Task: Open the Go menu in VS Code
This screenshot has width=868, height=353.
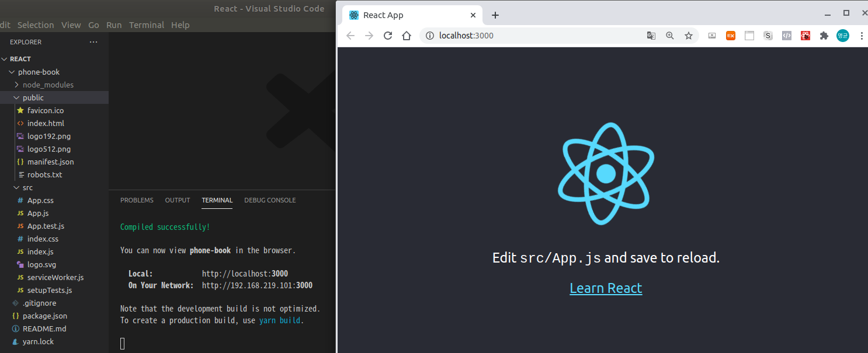Action: (93, 25)
